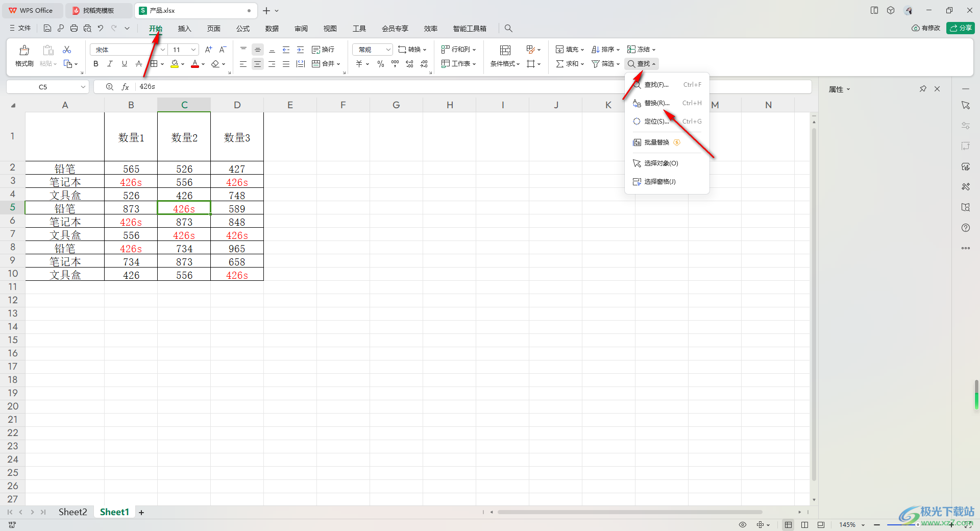The height and width of the screenshot is (531, 980).
Task: Click the thousands separator icon
Action: tap(395, 64)
